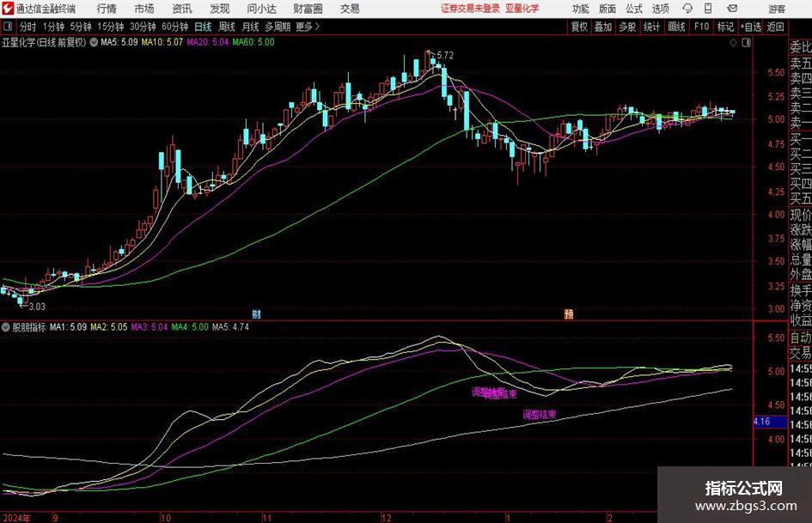Viewport: 812px width, 523px height.
Task: Click the blue 财 marker on the chart
Action: [x=256, y=313]
